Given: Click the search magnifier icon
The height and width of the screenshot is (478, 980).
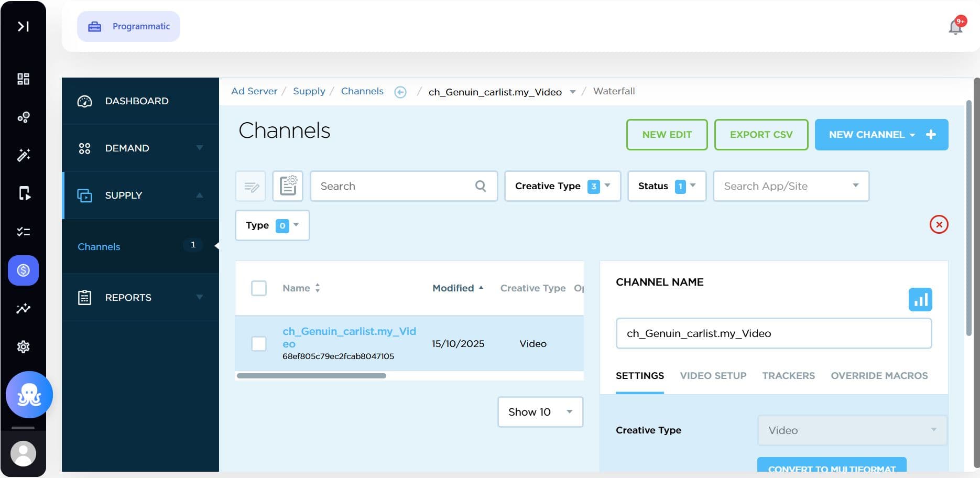Looking at the screenshot, I should click(481, 186).
